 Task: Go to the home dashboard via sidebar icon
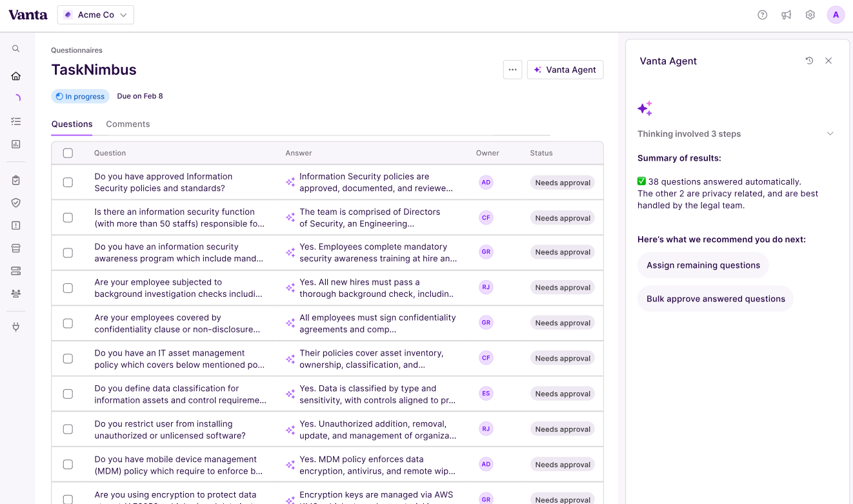click(x=15, y=76)
